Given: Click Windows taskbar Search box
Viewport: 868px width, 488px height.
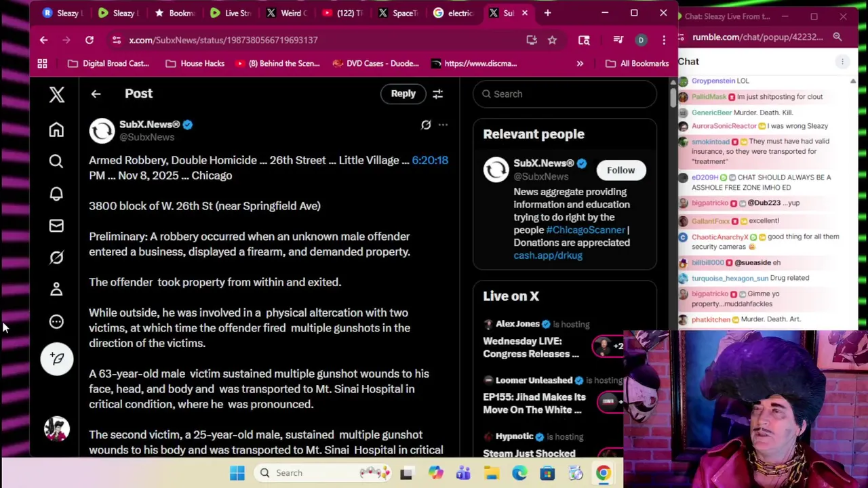Looking at the screenshot, I should pos(321,473).
